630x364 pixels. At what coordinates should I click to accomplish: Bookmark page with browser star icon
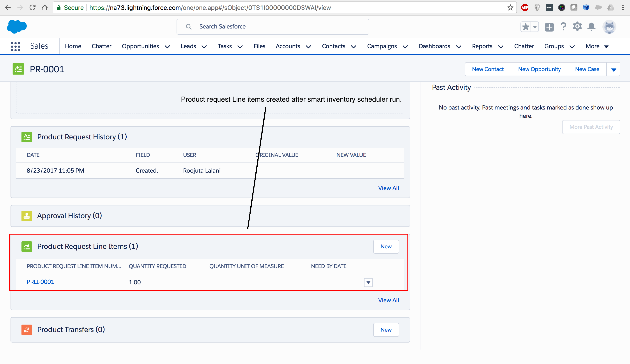point(510,8)
